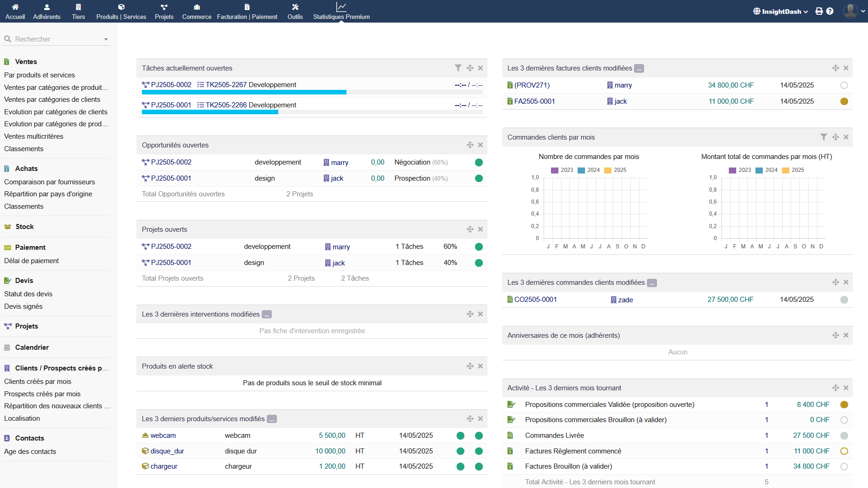Click filter icon in Tâches actuellement ouvertes
The height and width of the screenshot is (488, 868).
tap(458, 68)
